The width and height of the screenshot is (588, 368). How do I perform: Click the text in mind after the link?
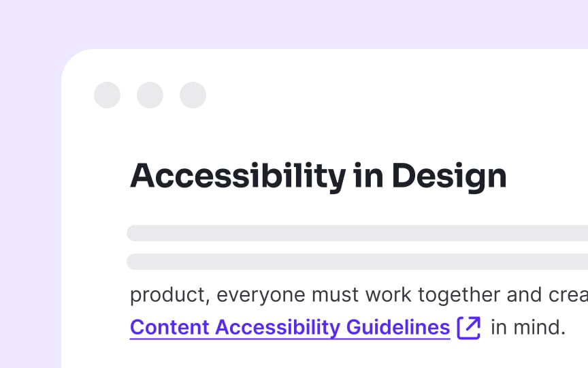coord(528,327)
